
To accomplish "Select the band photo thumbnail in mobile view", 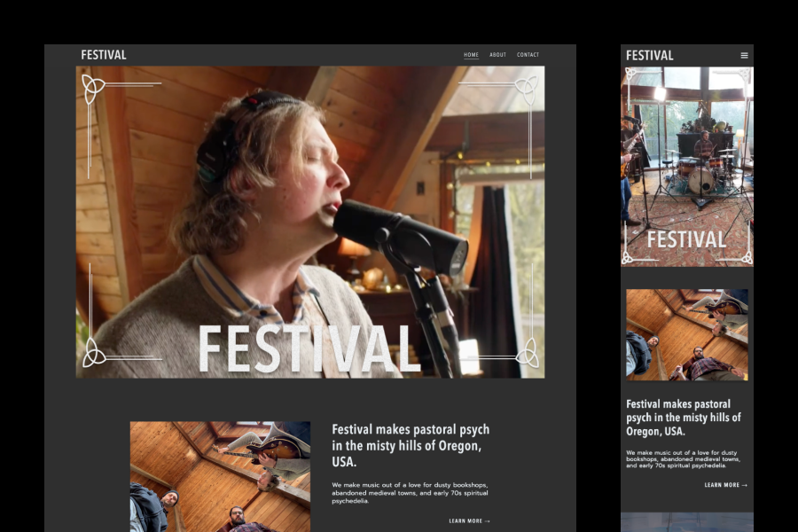I will click(687, 335).
